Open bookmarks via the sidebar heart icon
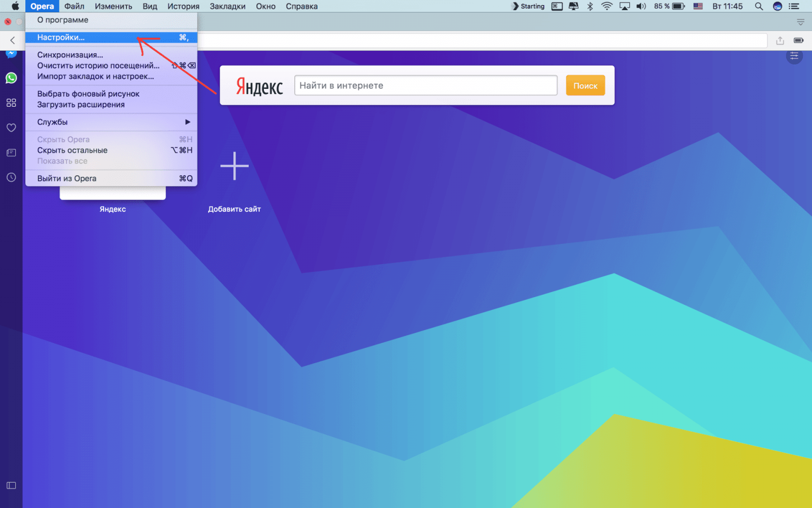The width and height of the screenshot is (812, 508). (11, 128)
